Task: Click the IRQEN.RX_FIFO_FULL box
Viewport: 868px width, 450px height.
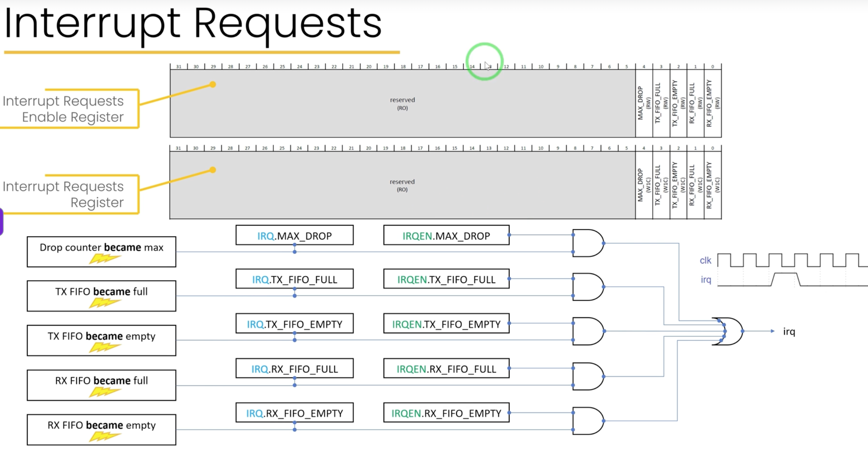Action: click(446, 369)
